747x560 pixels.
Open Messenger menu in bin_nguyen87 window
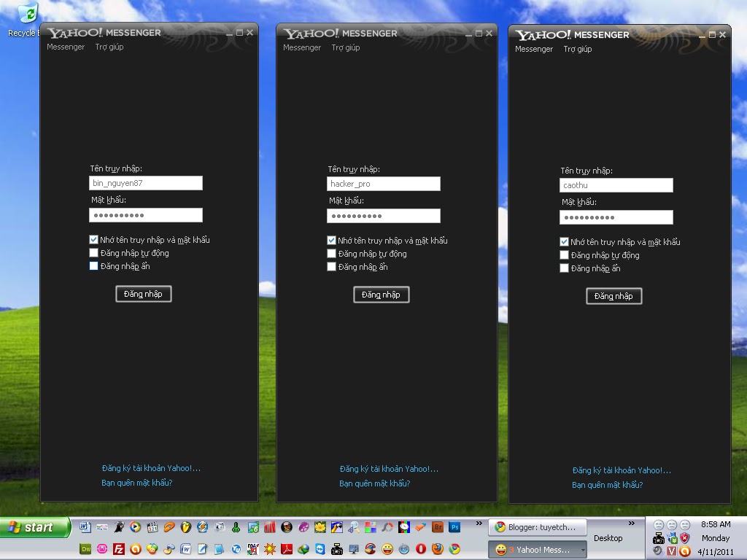coord(66,47)
